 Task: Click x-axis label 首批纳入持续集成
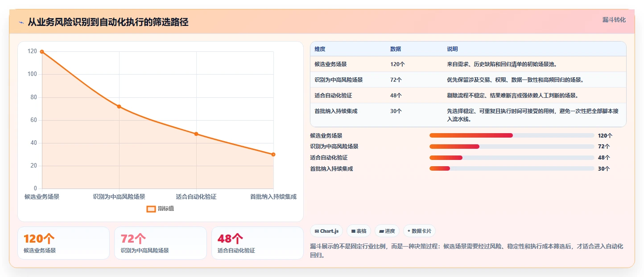pyautogui.click(x=273, y=197)
